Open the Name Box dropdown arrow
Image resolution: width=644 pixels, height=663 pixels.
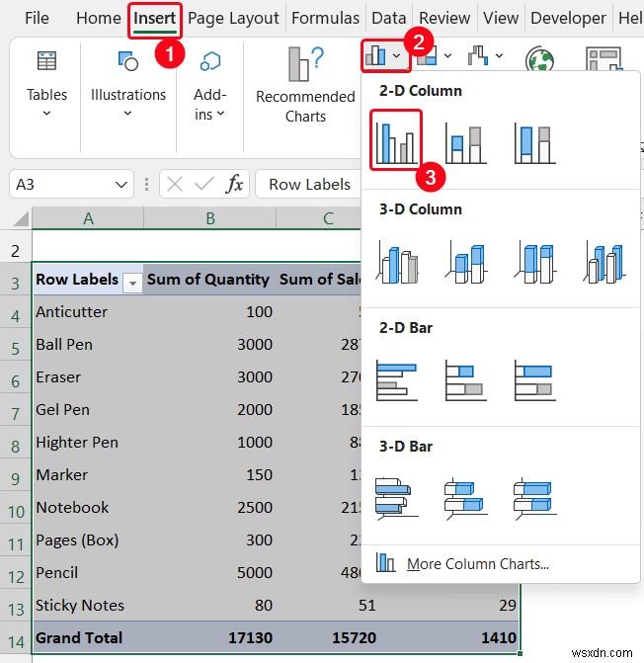tap(121, 185)
